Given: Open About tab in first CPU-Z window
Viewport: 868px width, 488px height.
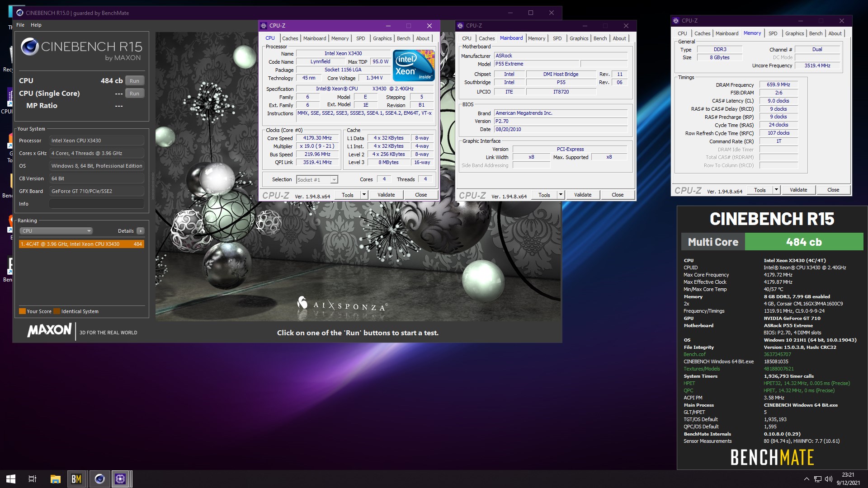Looking at the screenshot, I should 423,38.
